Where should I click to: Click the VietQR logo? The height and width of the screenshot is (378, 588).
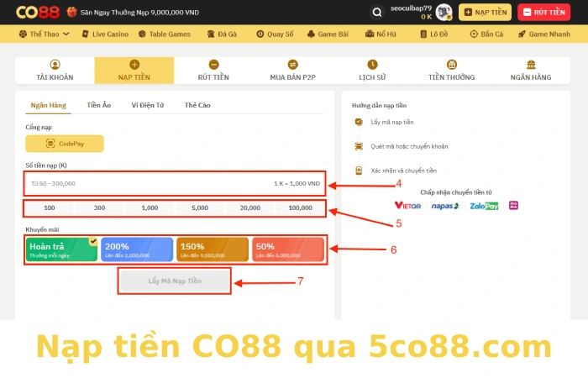click(407, 206)
